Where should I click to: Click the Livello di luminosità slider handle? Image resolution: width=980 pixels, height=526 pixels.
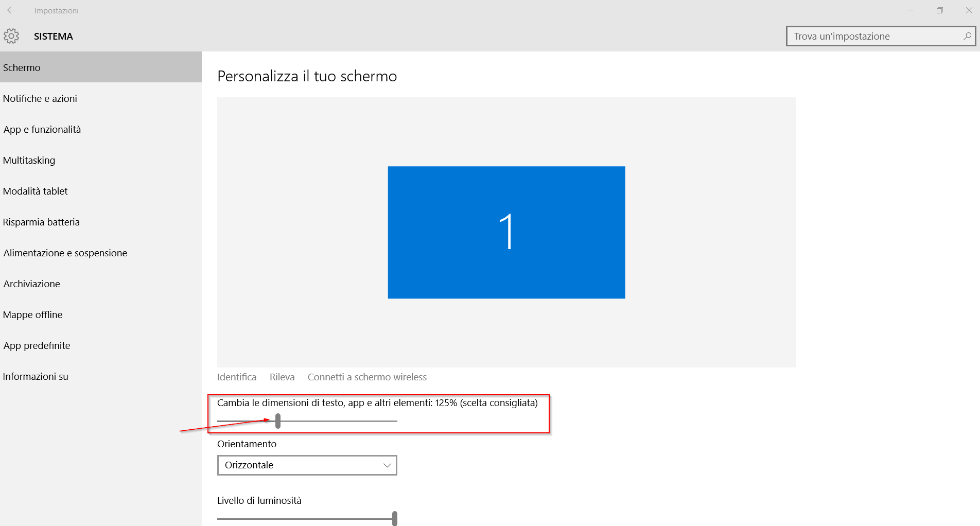[395, 518]
